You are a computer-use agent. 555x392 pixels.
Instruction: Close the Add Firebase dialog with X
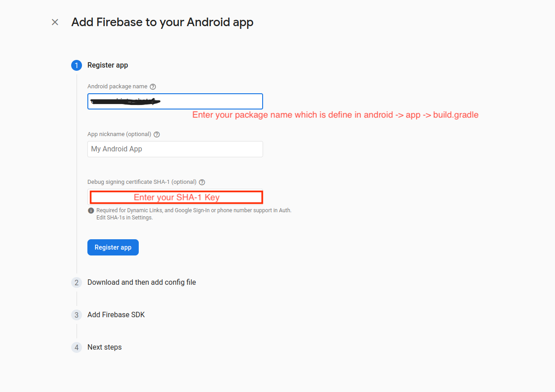pos(55,22)
